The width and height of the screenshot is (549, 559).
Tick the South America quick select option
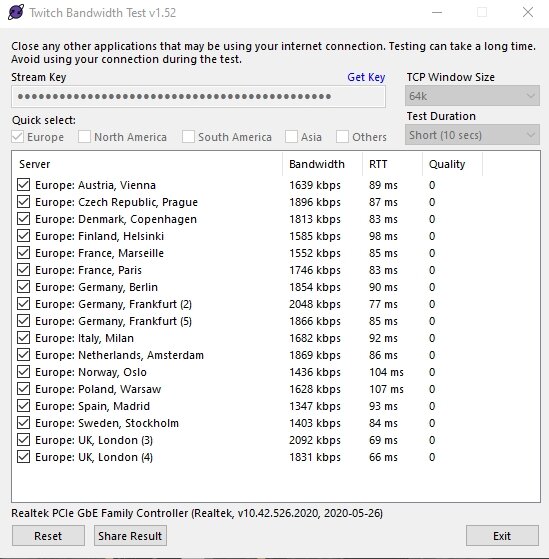[188, 137]
